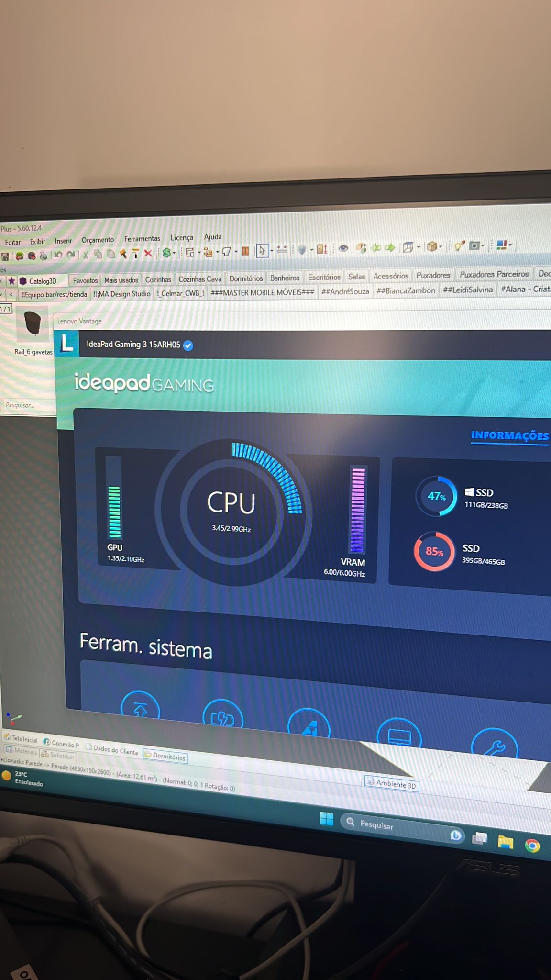Screen dimensions: 551x980
Task: Click the 47% Windows SSD usage ring
Action: point(436,496)
